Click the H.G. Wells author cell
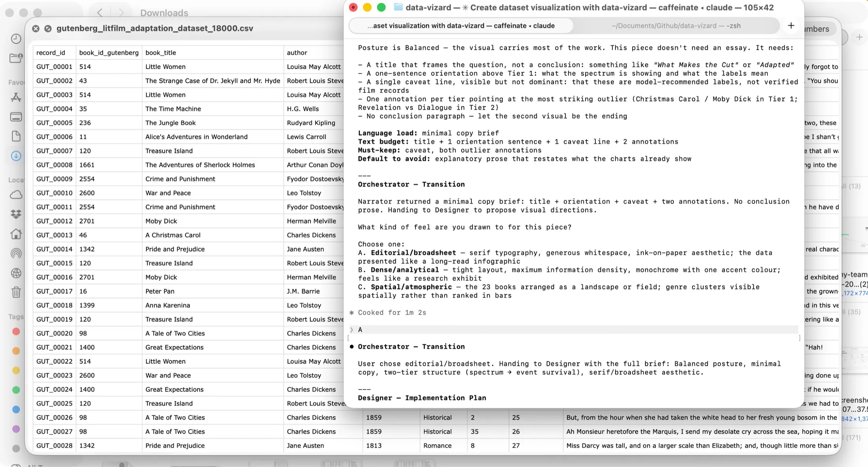868x467 pixels. 314,109
